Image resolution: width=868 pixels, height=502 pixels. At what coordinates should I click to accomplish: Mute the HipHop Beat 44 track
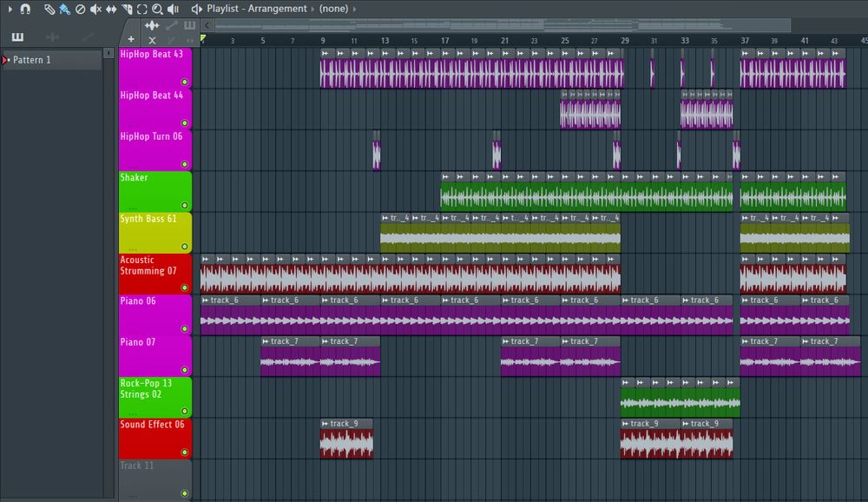click(x=185, y=123)
